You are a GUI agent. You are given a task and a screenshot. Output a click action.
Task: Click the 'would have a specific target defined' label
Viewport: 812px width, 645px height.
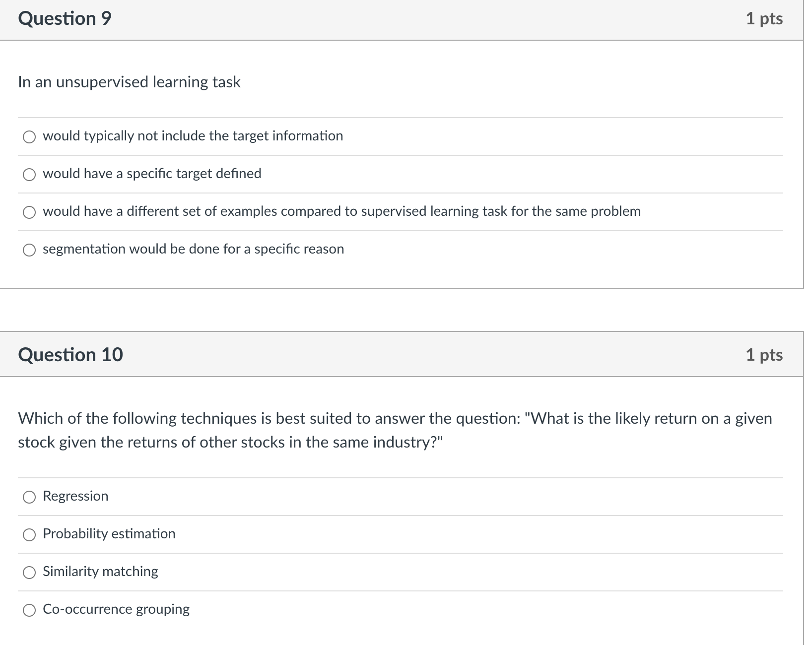tap(152, 174)
